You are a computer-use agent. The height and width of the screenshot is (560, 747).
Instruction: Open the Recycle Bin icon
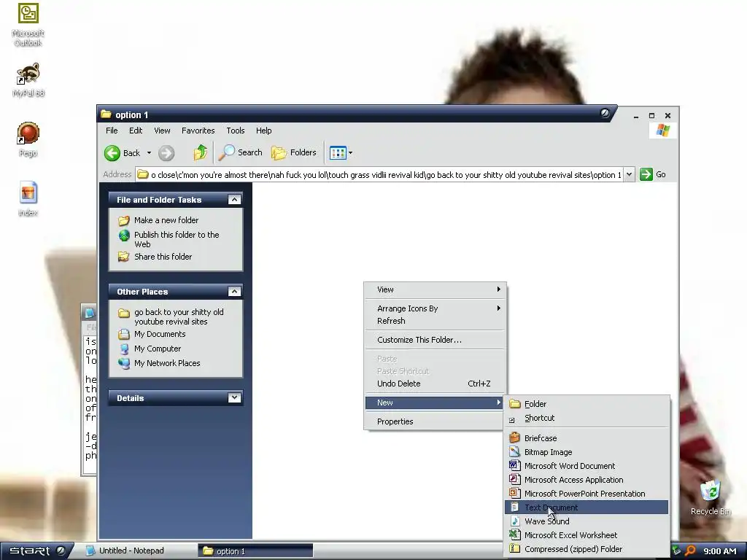[x=711, y=498]
